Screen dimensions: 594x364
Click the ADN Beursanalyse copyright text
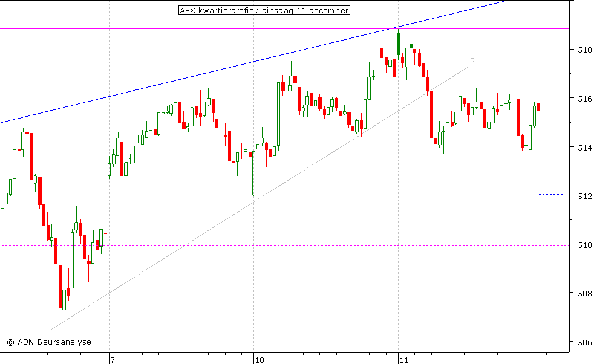[49, 342]
